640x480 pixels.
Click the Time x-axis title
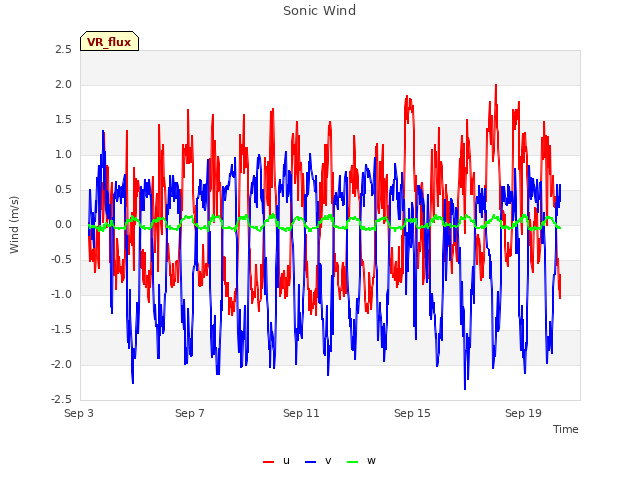click(566, 429)
